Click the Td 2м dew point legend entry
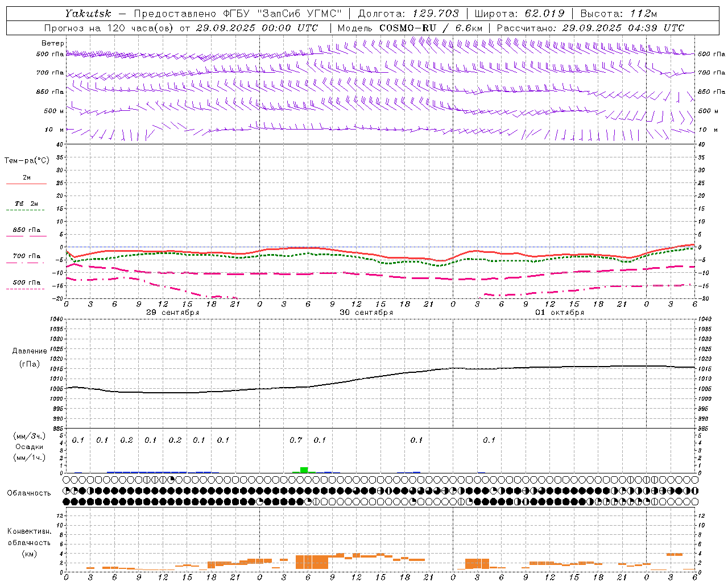Screen dimensions: 728x582 pos(27,203)
